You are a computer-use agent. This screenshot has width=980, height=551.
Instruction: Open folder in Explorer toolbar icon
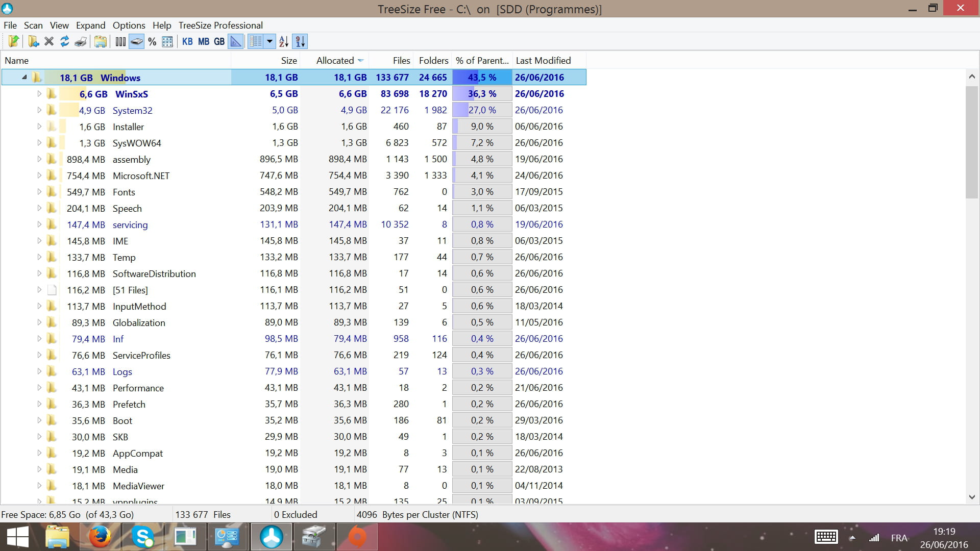(101, 41)
